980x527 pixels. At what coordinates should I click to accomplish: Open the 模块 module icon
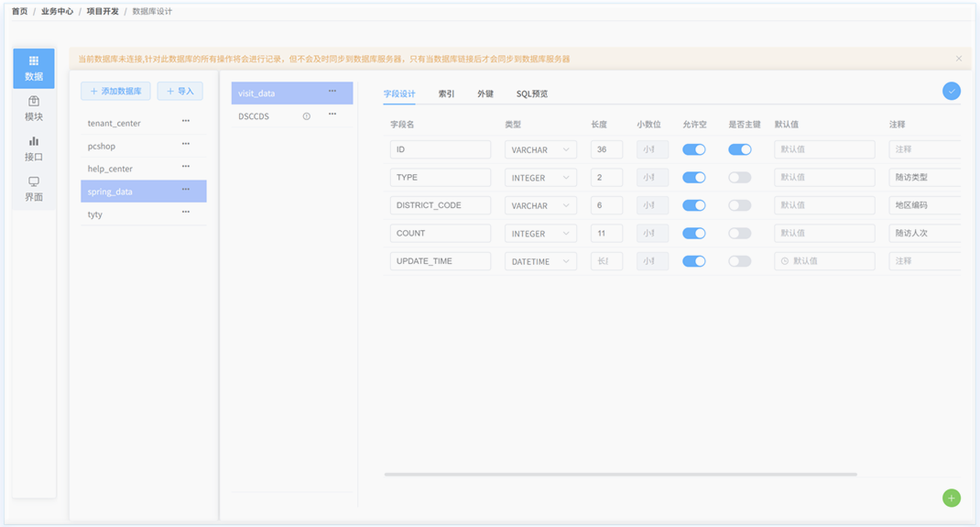coord(34,108)
